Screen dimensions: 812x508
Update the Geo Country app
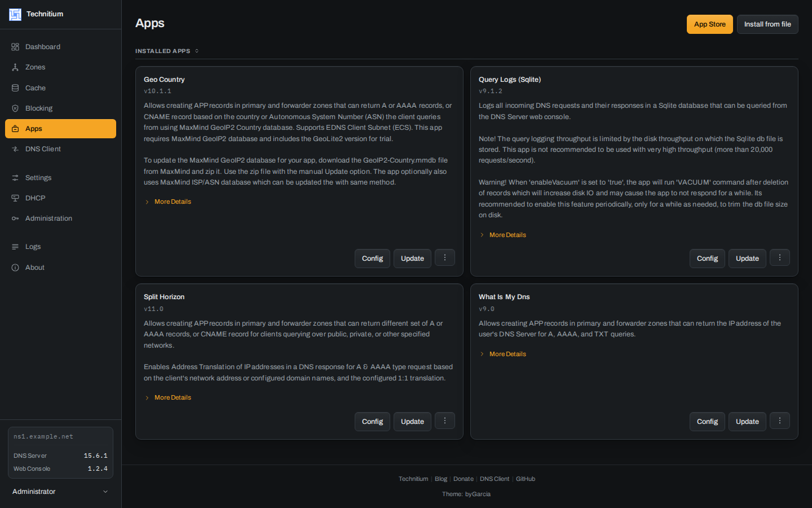coord(412,259)
